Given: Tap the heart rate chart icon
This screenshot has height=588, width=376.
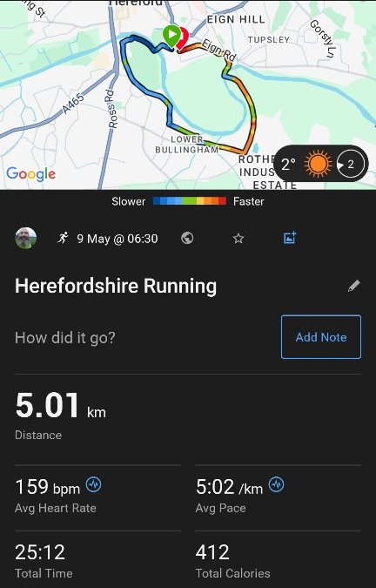Looking at the screenshot, I should 94,484.
